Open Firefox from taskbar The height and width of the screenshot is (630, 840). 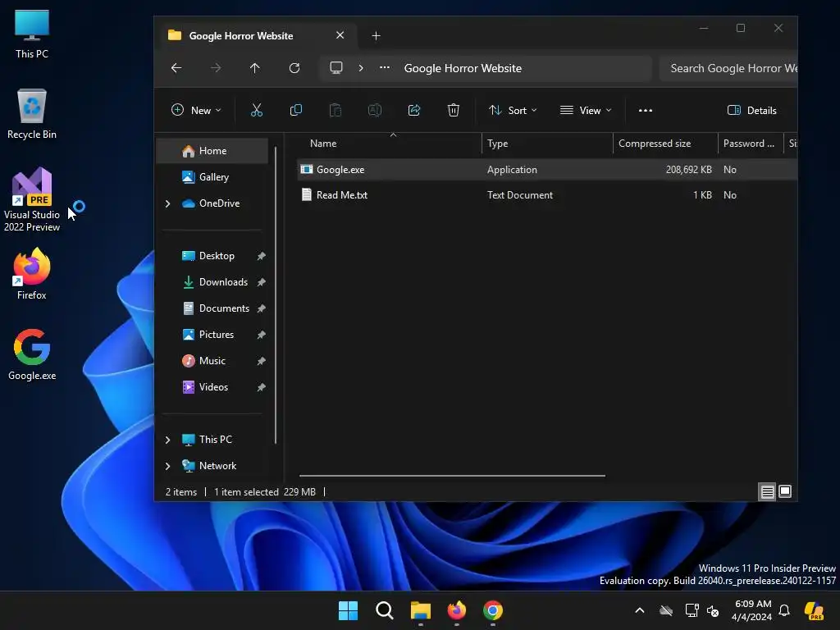pyautogui.click(x=457, y=610)
